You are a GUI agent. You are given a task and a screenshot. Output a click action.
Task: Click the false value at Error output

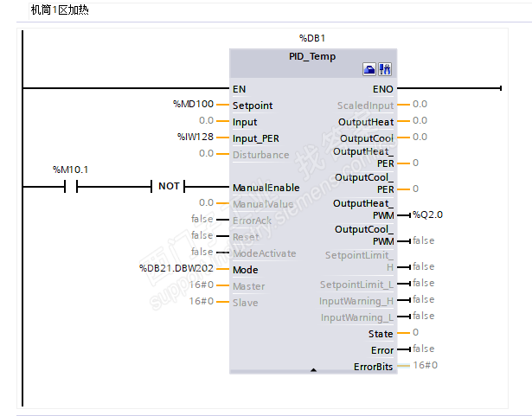(423, 349)
